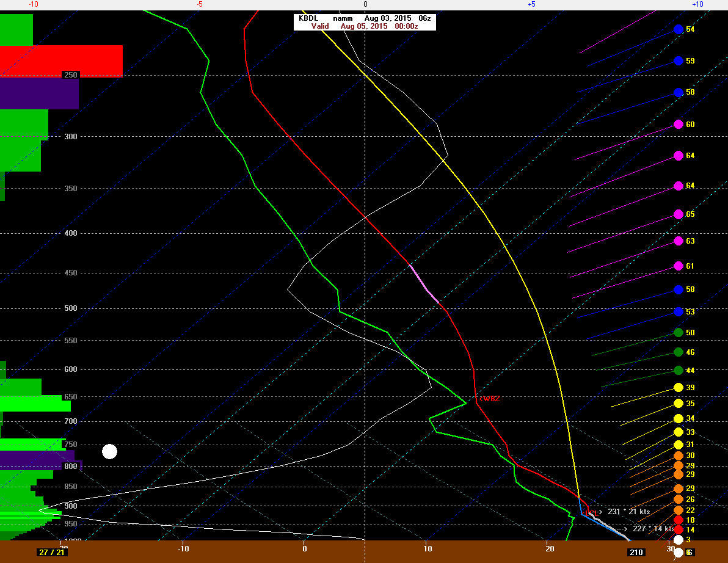Click the '231 ° 21 kts' storm motion label

coord(628,512)
